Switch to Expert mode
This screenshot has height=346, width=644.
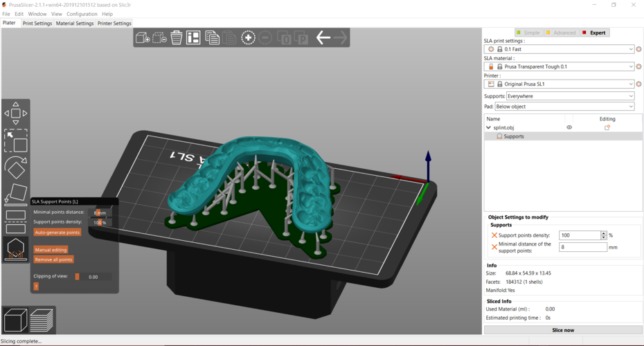594,33
